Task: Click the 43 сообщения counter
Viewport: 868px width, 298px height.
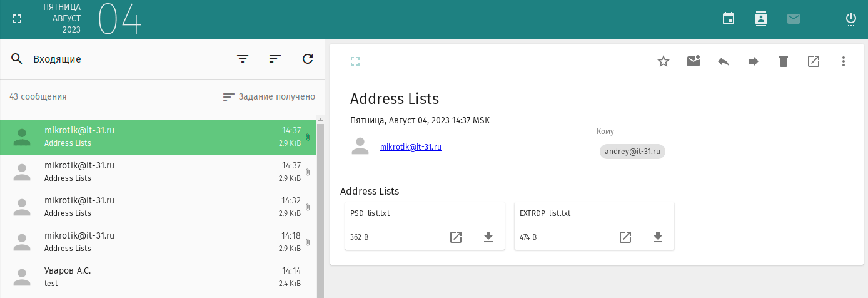Action: [x=38, y=96]
